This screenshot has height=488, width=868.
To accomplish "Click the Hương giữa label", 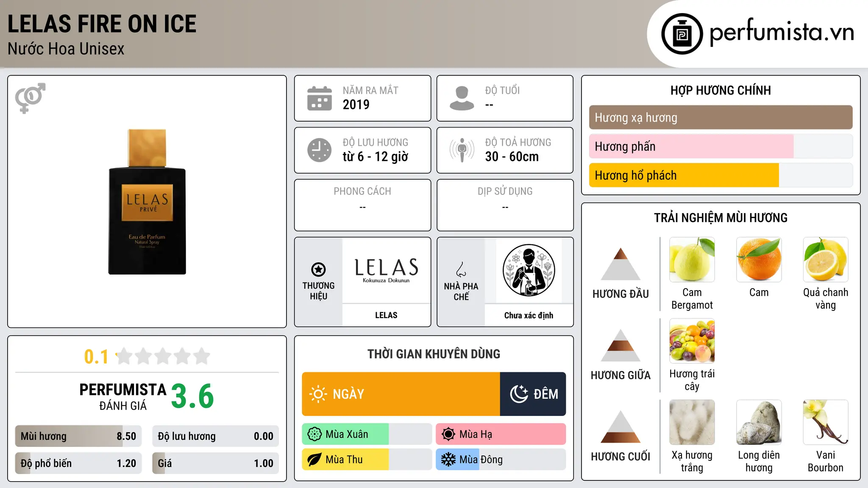I will [x=620, y=375].
